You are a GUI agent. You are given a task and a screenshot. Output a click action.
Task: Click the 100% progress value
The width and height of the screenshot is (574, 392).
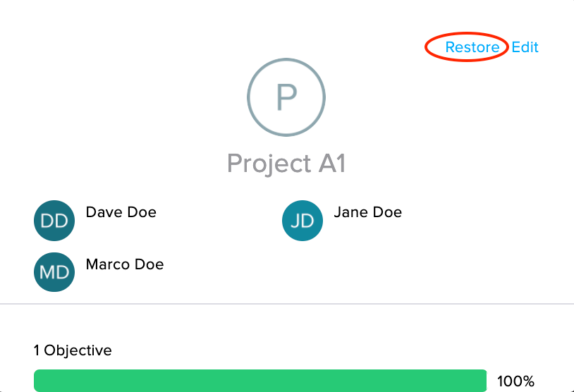coord(515,381)
